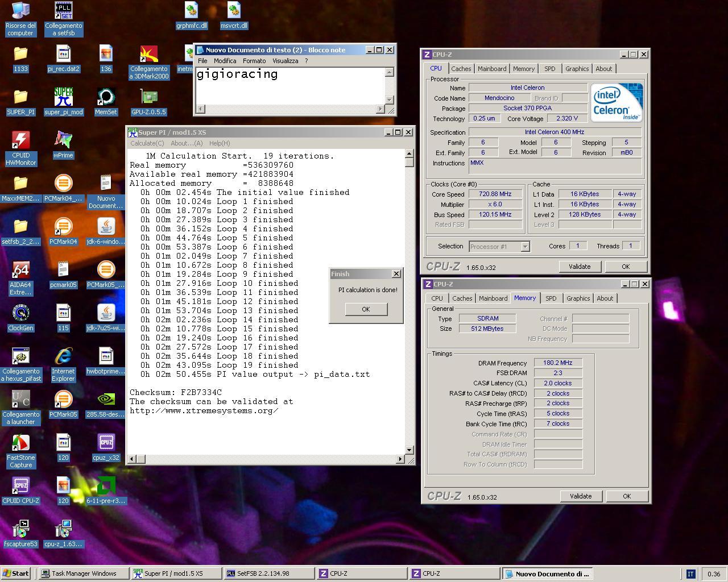The image size is (728, 582).
Task: Open Collegamento a 3DMark2000 shortcut
Action: coord(149,63)
